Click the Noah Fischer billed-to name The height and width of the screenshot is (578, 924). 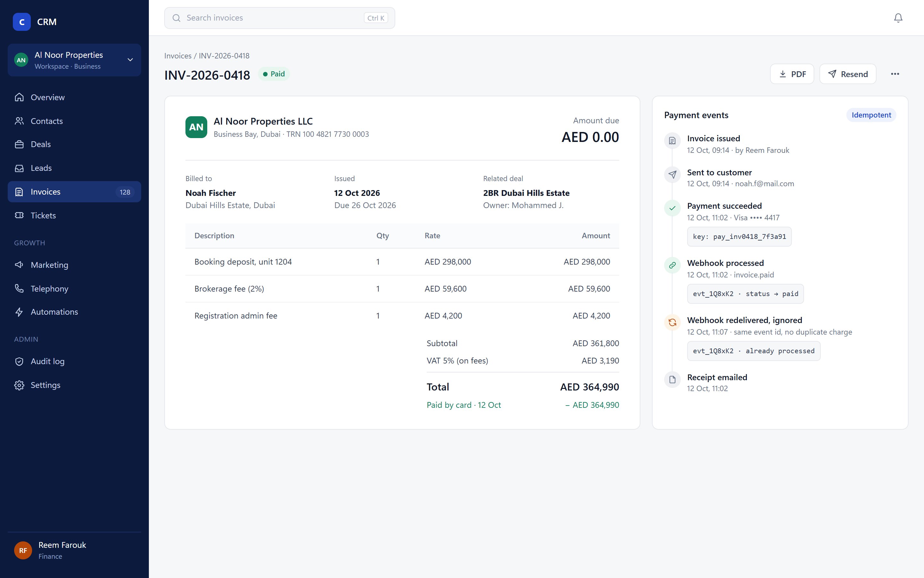(210, 193)
